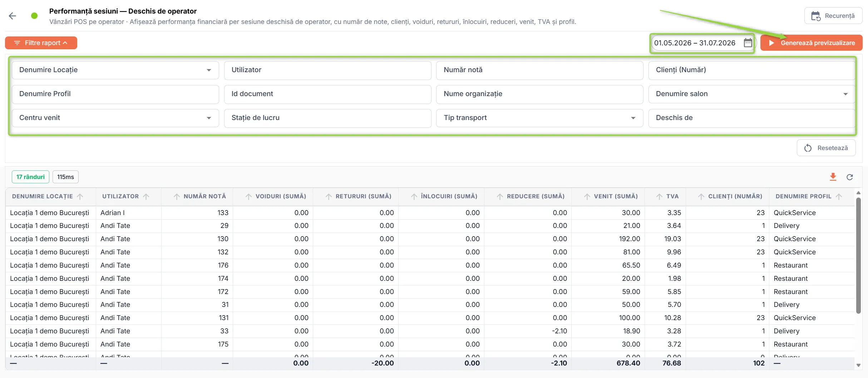Click the Id document filter field

coord(327,94)
